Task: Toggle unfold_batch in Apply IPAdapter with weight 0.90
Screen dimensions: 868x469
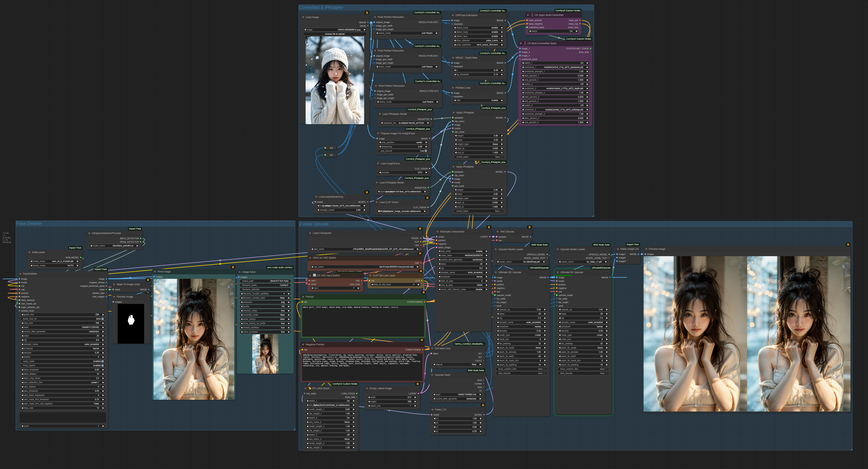Action: click(x=502, y=157)
